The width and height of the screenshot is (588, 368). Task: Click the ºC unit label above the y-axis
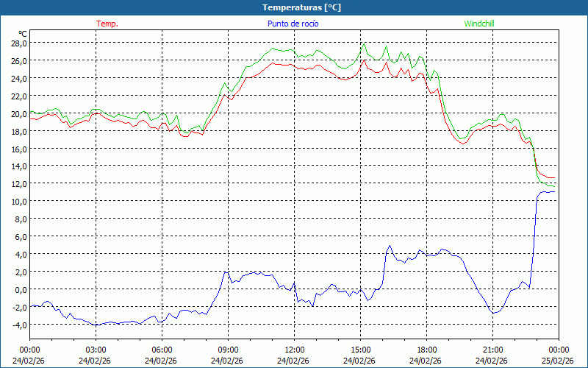pyautogui.click(x=22, y=34)
